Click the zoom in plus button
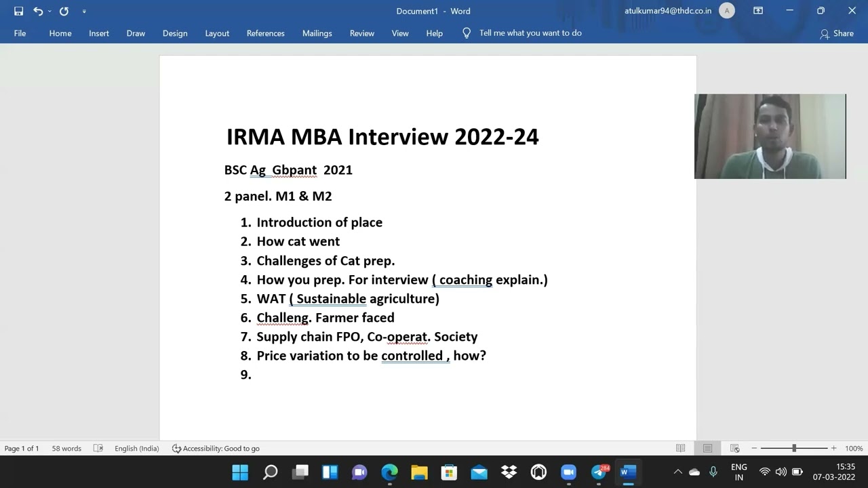The width and height of the screenshot is (868, 488). [x=834, y=448]
